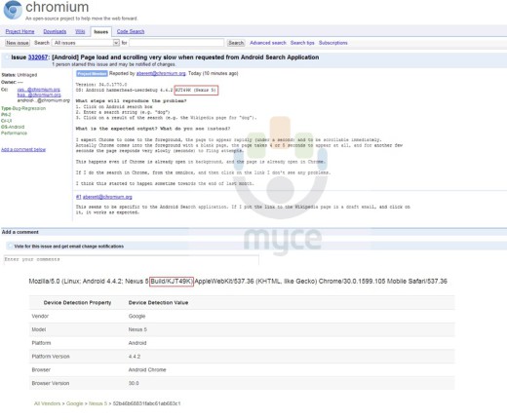This screenshot has width=507, height=420.
Task: Open issue number 332057 link
Action: click(x=38, y=57)
